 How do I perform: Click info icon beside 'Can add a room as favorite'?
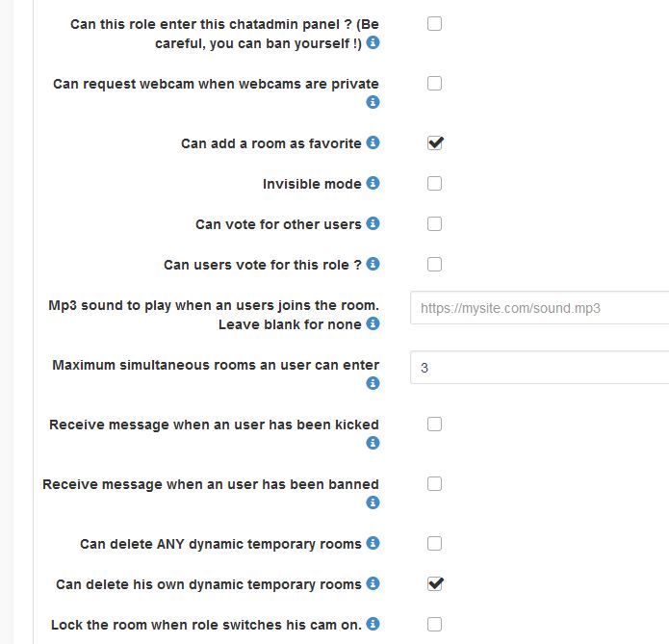tap(373, 142)
